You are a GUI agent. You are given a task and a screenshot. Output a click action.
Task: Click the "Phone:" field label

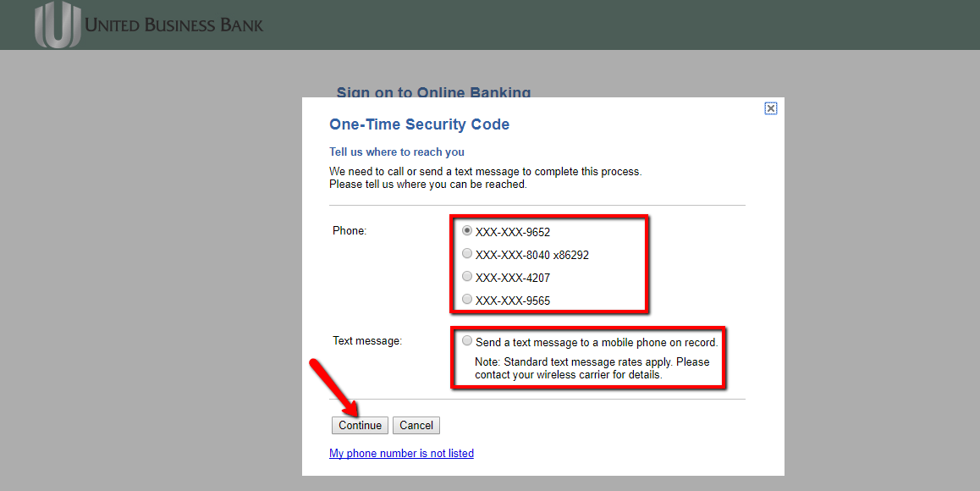point(349,229)
